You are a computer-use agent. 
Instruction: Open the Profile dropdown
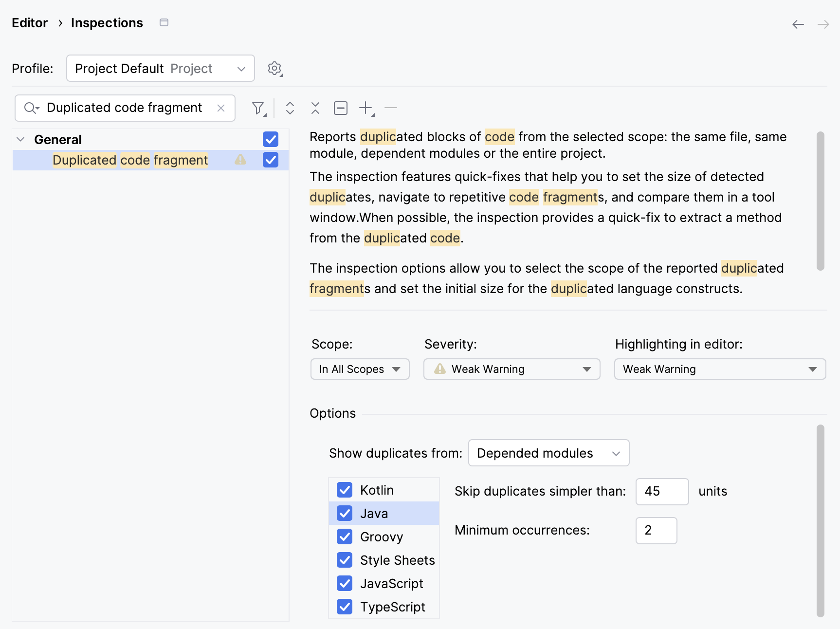pos(160,69)
